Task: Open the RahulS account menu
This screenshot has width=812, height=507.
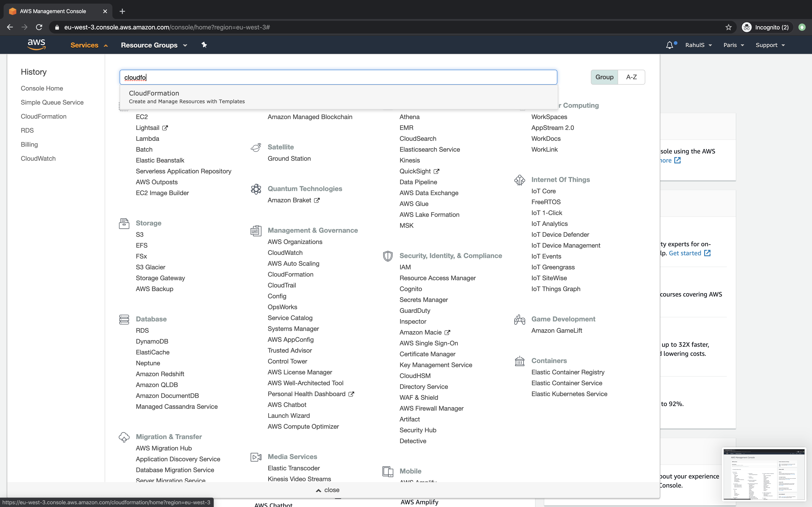Action: 698,45
